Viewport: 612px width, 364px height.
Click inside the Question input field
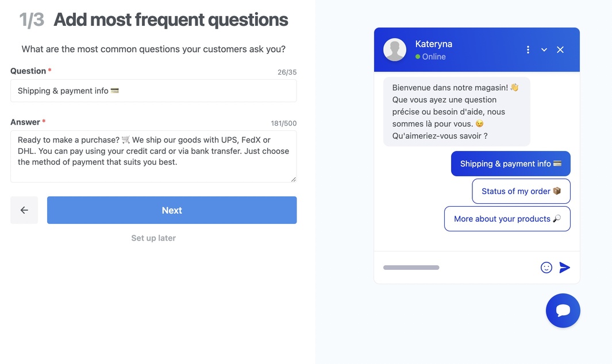pos(153,91)
